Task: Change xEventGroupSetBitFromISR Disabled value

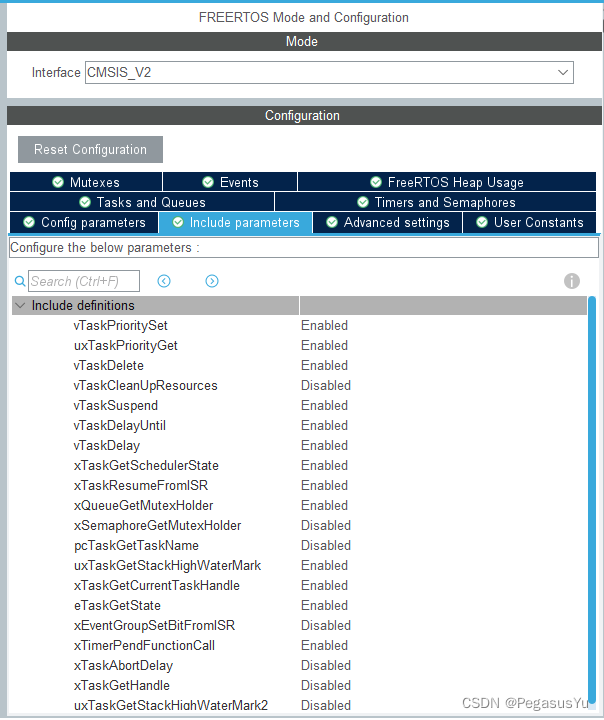Action: 326,625
